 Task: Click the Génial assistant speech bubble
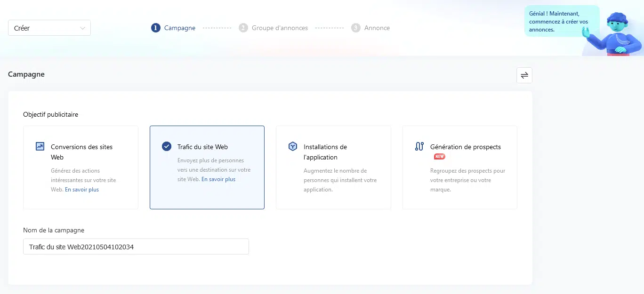[561, 22]
